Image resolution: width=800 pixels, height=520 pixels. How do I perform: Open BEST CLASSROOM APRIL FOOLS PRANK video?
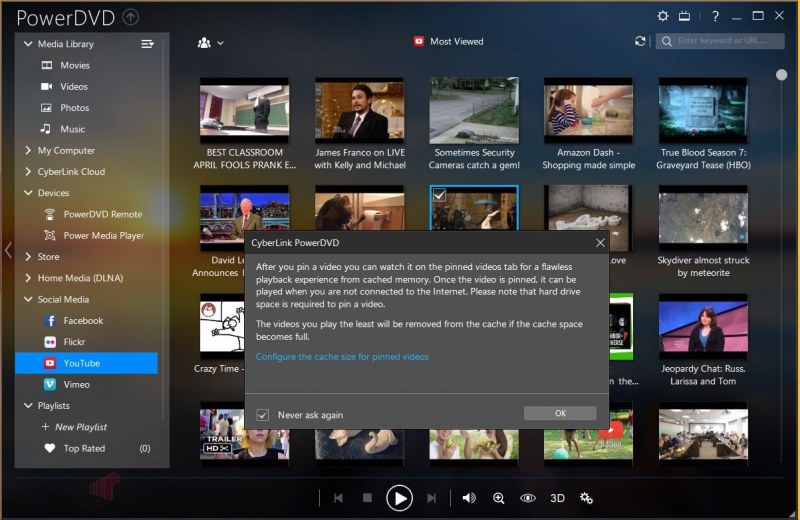tap(244, 110)
